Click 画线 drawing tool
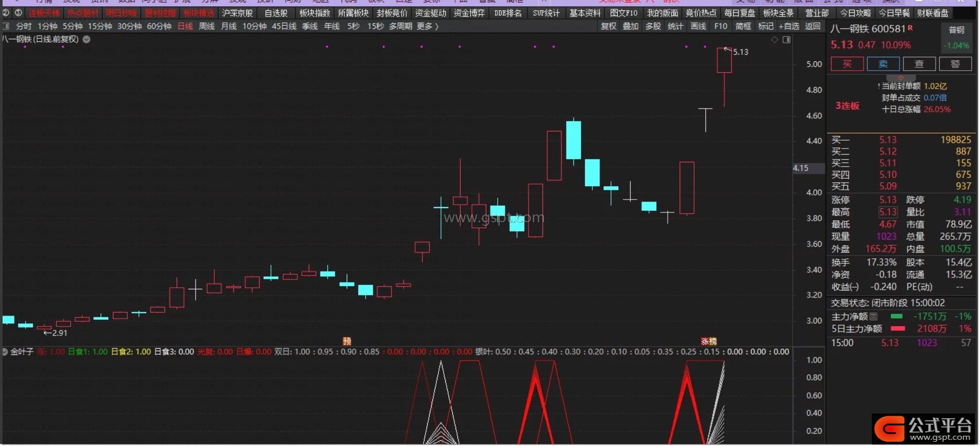The height and width of the screenshot is (446, 980). 698,26
